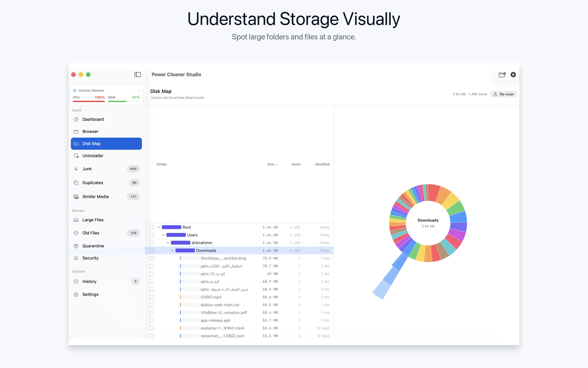This screenshot has height=368, width=588.
Task: Click the Dashboard pie icon
Action: point(76,119)
